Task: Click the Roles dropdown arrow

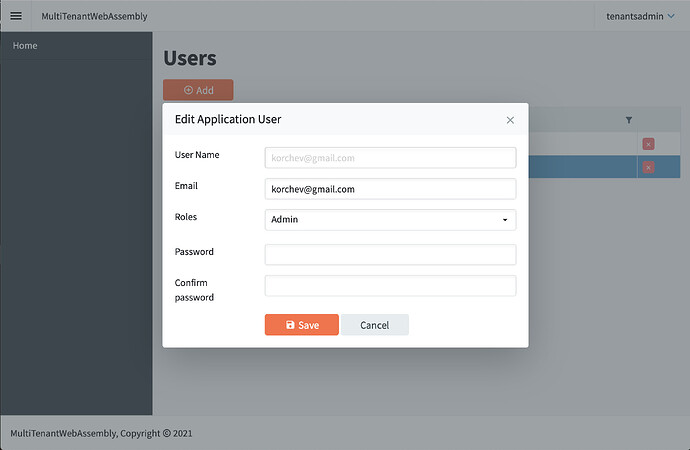Action: (505, 220)
